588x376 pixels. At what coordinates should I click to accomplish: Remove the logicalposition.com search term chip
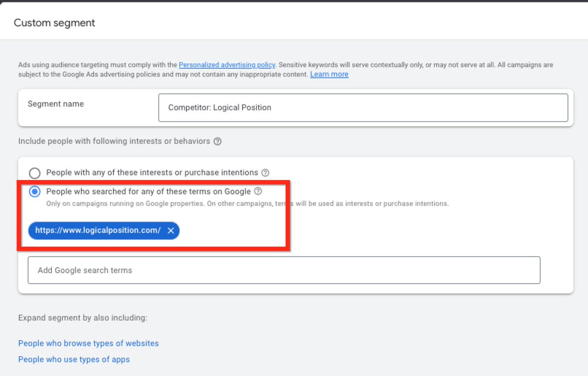171,231
